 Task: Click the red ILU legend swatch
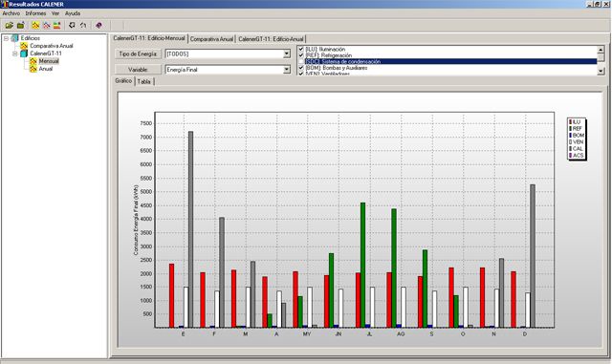(x=570, y=122)
